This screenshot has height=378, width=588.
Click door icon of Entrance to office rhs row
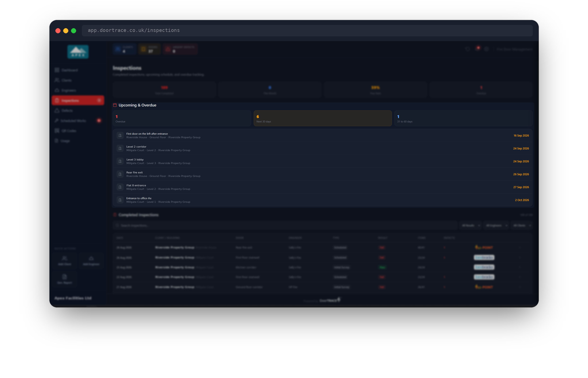(x=120, y=200)
